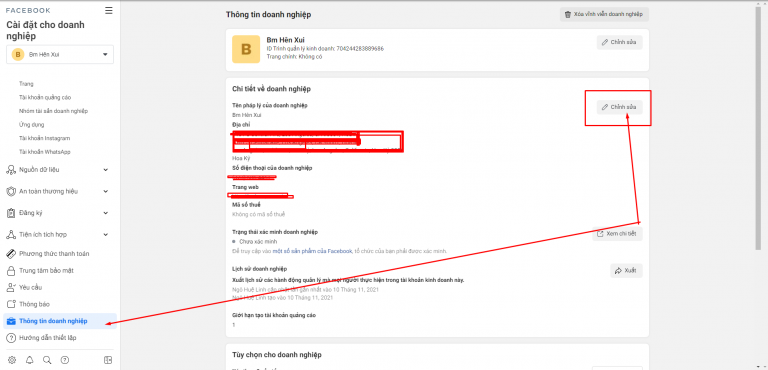Viewport: 768px width, 370px height.
Task: Click the yellow B avatar in business selector
Action: pos(18,54)
